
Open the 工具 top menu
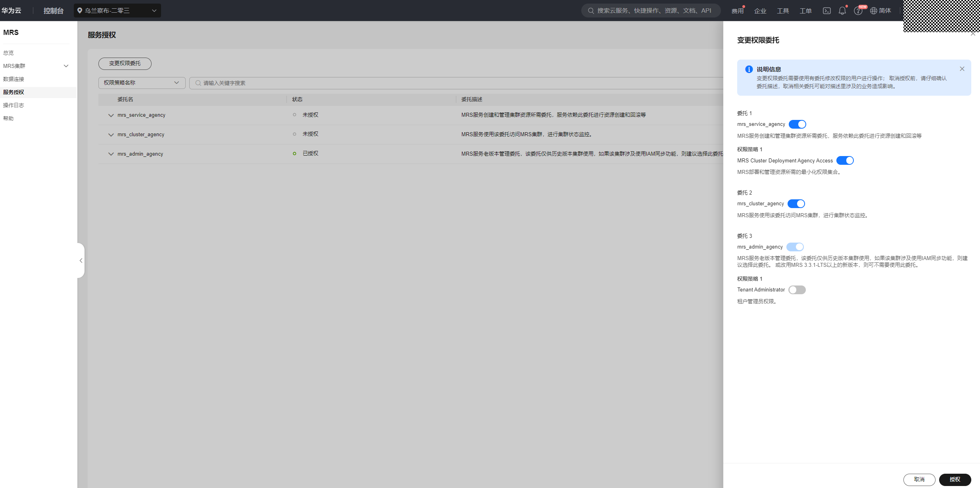782,11
